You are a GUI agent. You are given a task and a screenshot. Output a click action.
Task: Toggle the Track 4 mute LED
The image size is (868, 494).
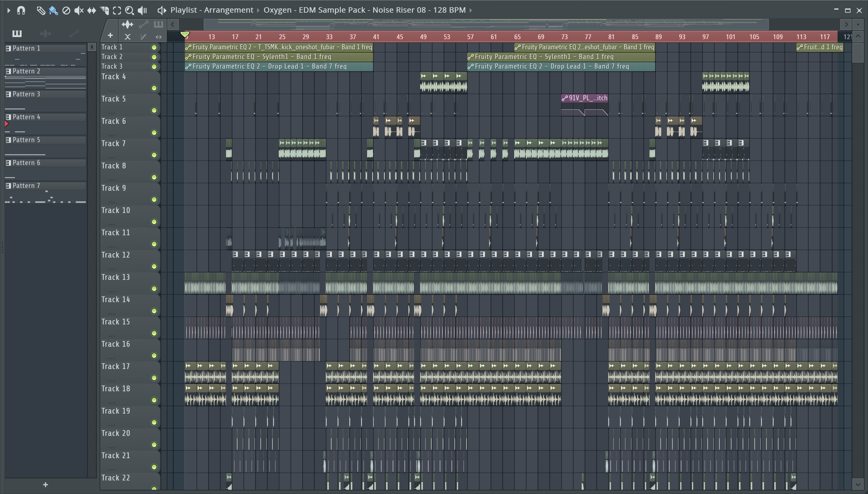click(154, 88)
